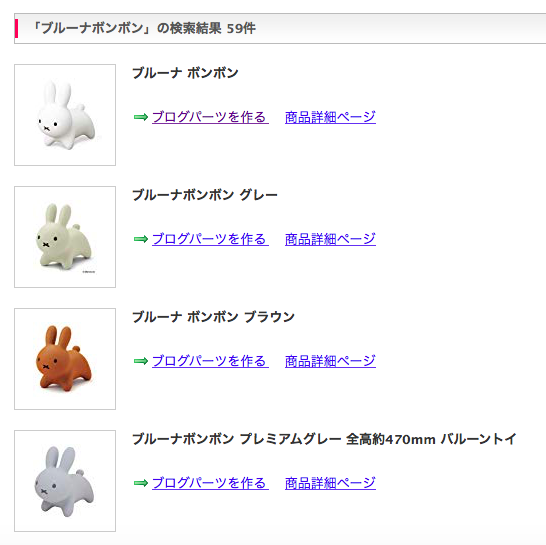Open the white rabbit ブルーナ ボンボン thumbnail

(65, 115)
